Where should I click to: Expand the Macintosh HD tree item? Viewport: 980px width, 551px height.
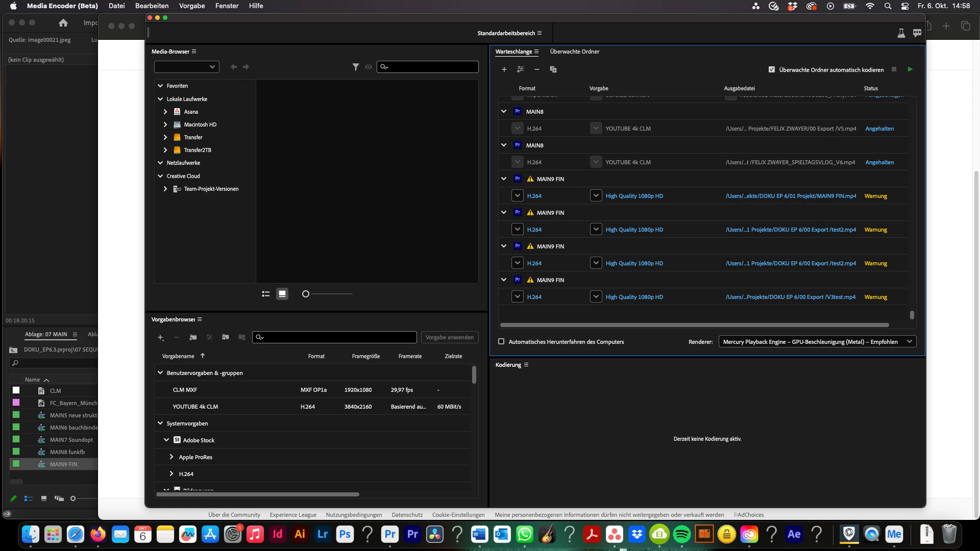point(165,124)
